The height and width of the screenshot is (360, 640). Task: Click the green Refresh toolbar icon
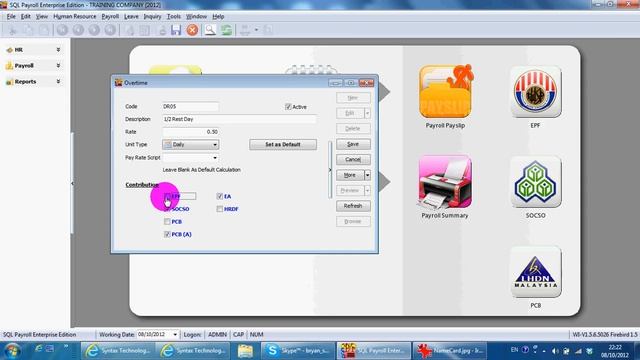pos(227,30)
